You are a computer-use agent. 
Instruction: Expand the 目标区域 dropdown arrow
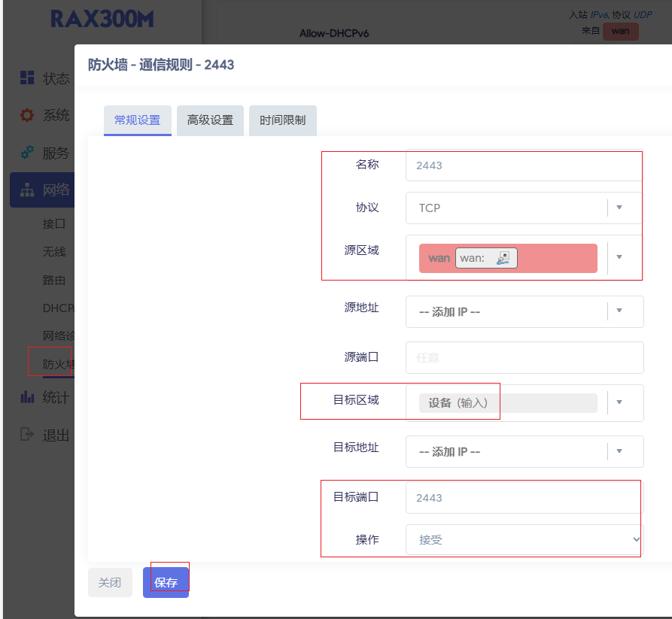click(619, 402)
